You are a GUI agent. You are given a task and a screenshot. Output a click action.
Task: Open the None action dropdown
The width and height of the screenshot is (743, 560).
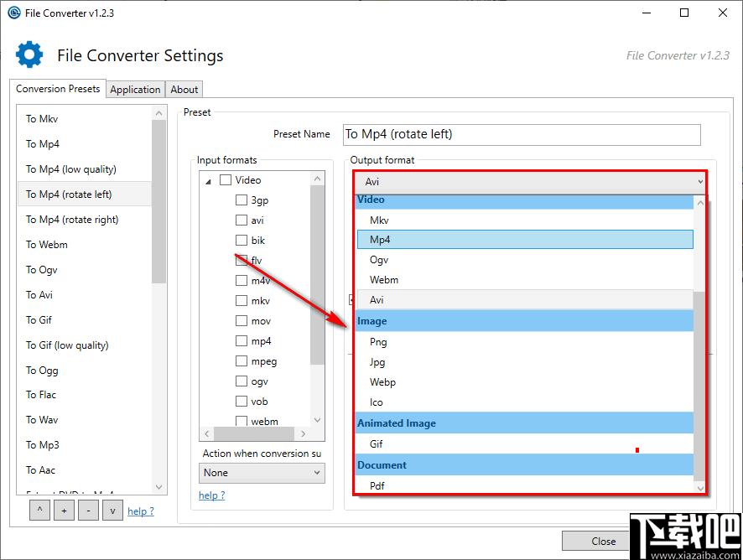262,473
